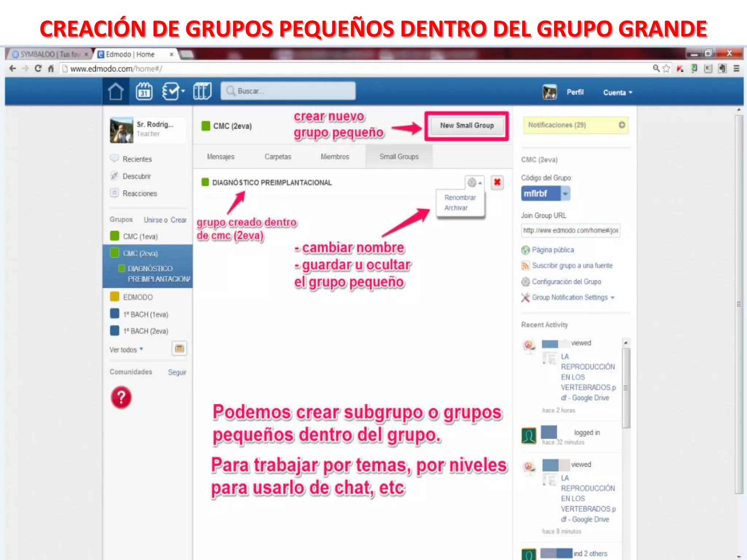The width and height of the screenshot is (747, 560).
Task: Choose Archivar from gear menu
Action: (x=456, y=208)
